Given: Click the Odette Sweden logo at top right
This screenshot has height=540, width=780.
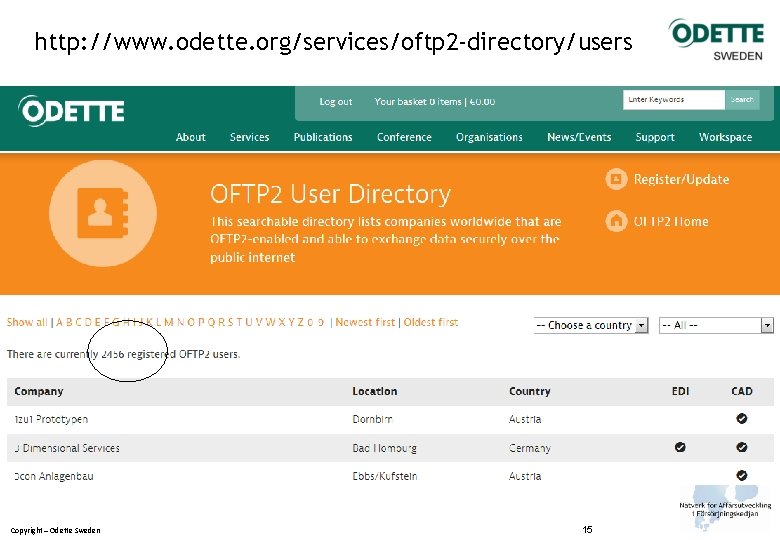Looking at the screenshot, I should pos(716,40).
